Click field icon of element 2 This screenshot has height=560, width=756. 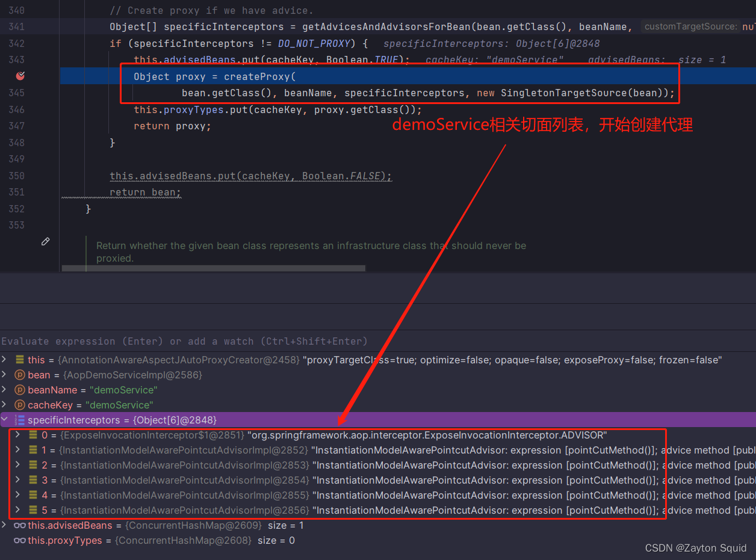[x=33, y=465]
